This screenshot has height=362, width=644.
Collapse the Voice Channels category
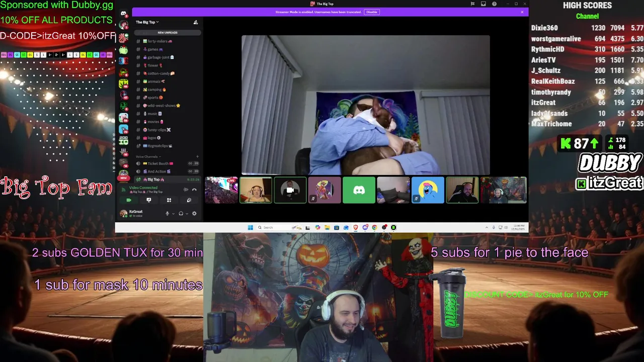(148, 156)
